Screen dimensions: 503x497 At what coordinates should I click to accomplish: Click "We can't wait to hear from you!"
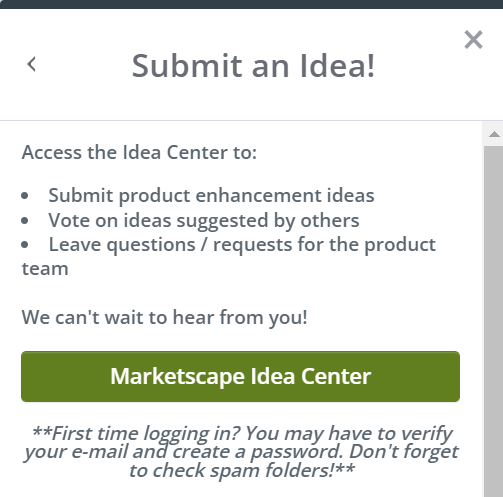[x=164, y=317]
